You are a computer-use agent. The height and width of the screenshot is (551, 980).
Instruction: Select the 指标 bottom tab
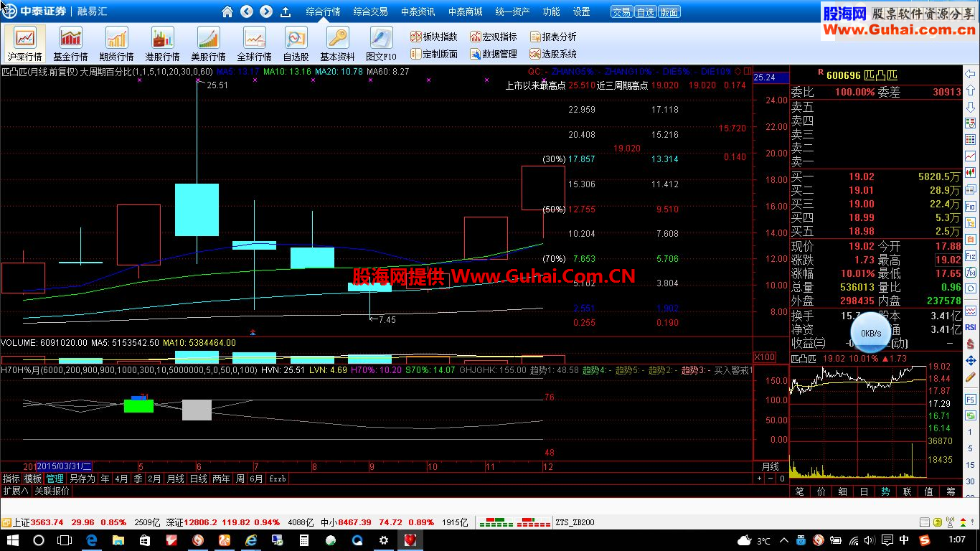[11, 479]
